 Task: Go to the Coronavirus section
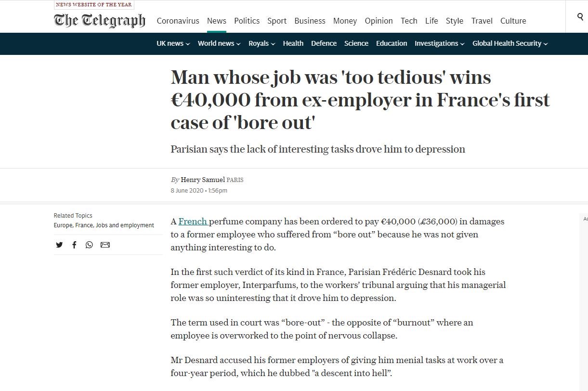178,21
